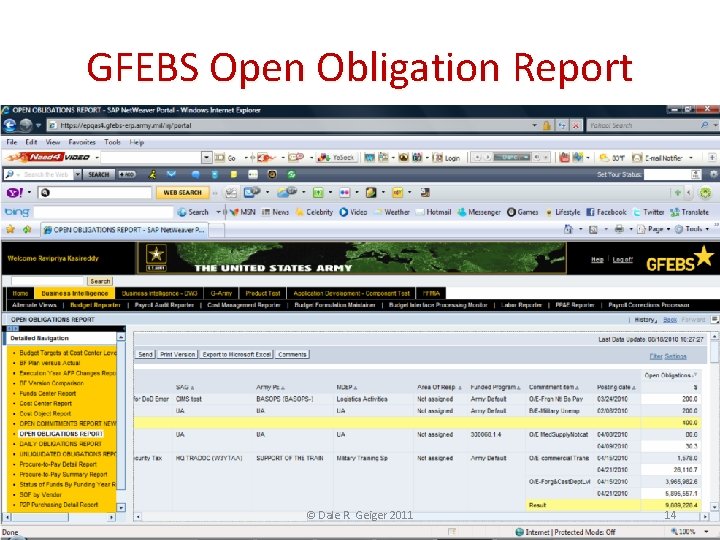Open the address bar dropdown arrow
The image size is (720, 540).
(x=535, y=125)
